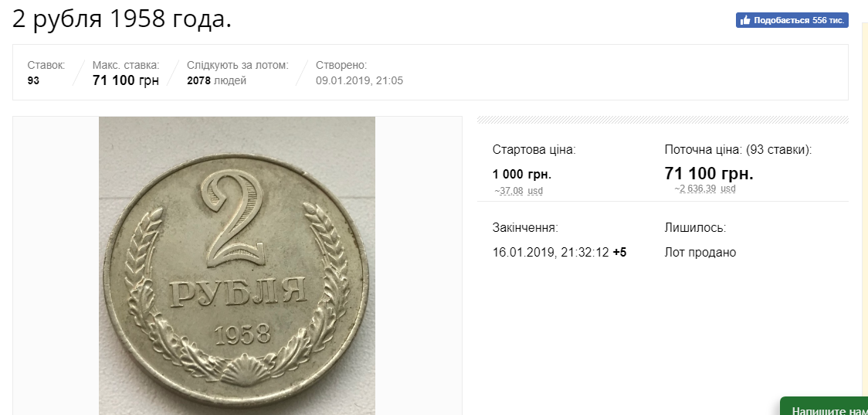Click the 'usd' currency link under current price
This screenshot has width=868, height=415.
point(727,189)
